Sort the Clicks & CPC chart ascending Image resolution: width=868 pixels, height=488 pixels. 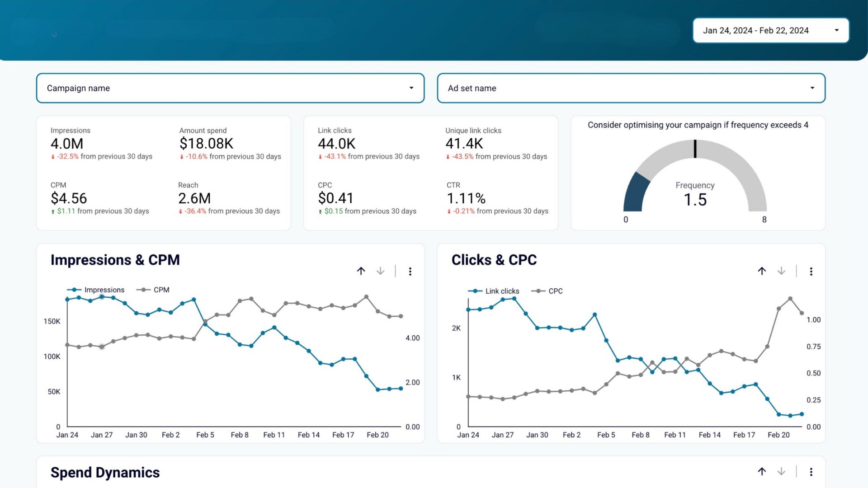click(x=762, y=271)
